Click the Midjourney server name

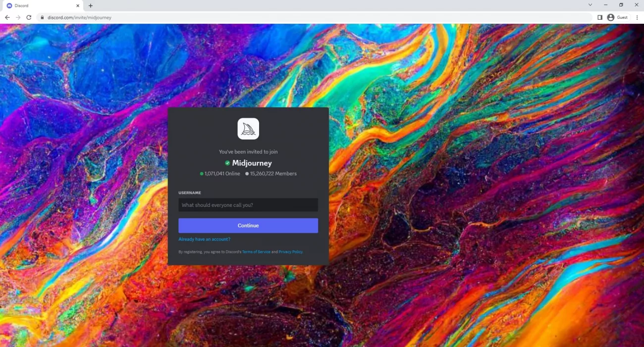point(252,163)
